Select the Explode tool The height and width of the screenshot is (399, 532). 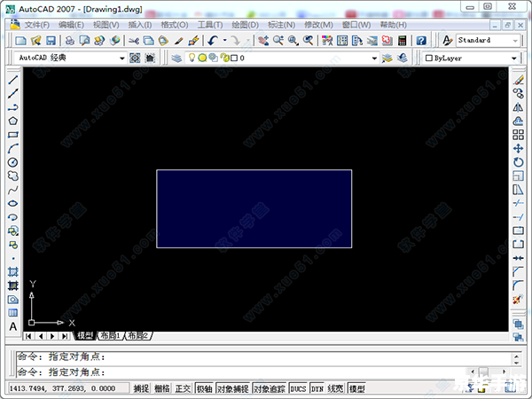(x=517, y=300)
